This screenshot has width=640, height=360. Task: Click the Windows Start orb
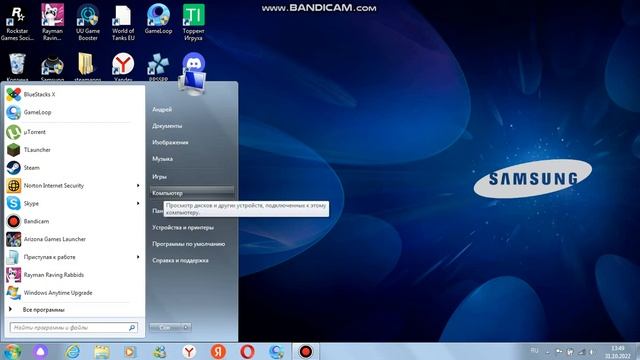pyautogui.click(x=11, y=351)
